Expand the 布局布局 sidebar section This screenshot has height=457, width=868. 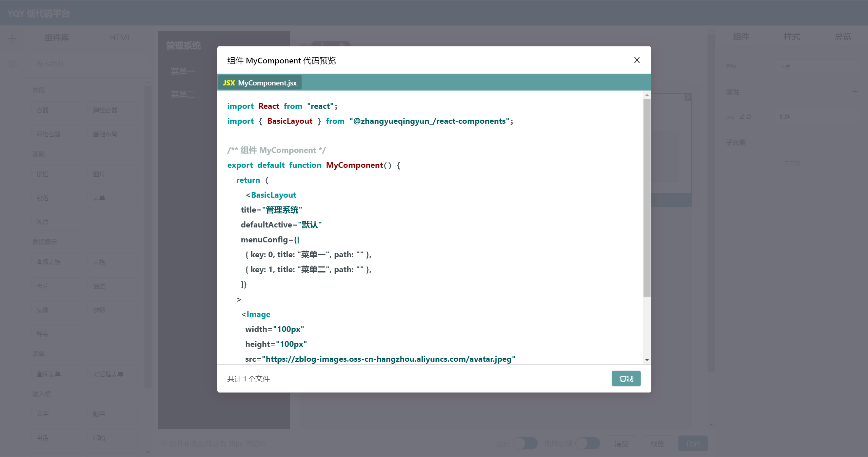pyautogui.click(x=38, y=90)
